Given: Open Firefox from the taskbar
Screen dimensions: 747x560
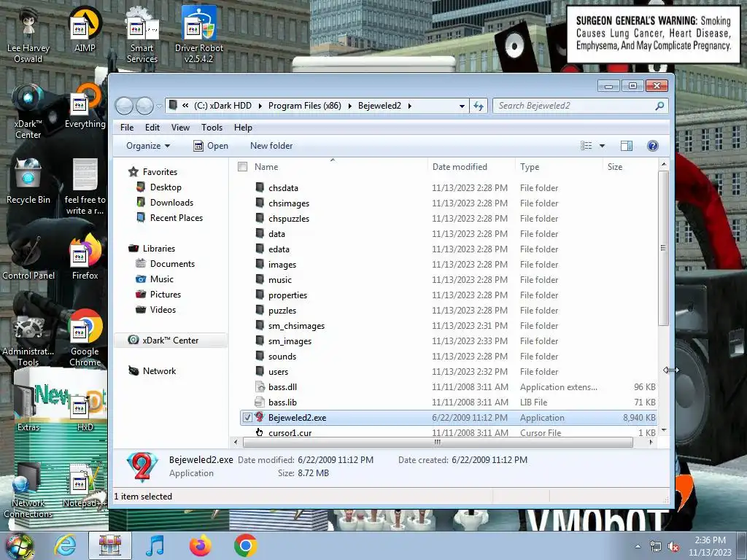Looking at the screenshot, I should [x=200, y=545].
